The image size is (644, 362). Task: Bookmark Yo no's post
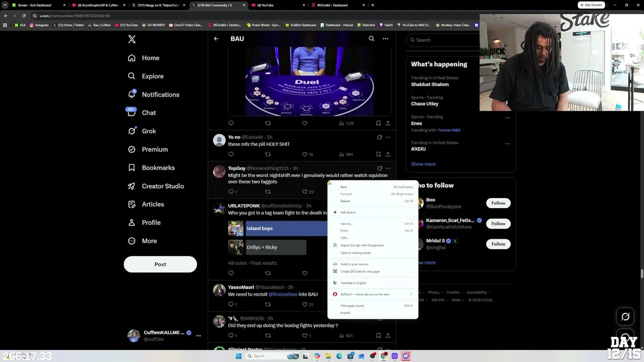tap(378, 154)
